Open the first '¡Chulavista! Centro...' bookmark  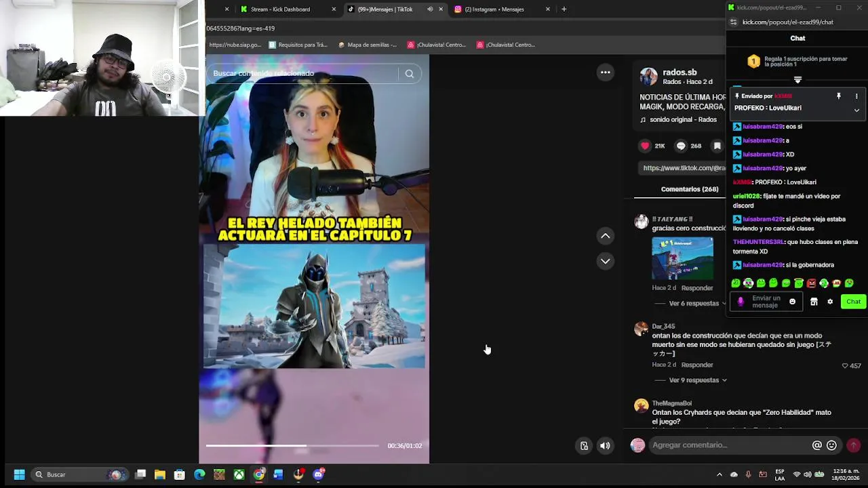[x=437, y=45]
